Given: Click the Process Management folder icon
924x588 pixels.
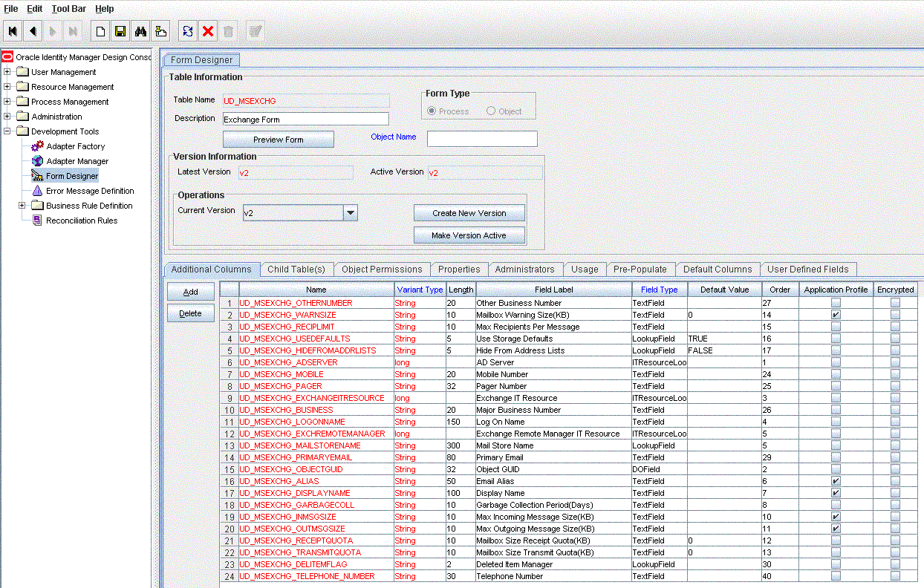Looking at the screenshot, I should 22,102.
